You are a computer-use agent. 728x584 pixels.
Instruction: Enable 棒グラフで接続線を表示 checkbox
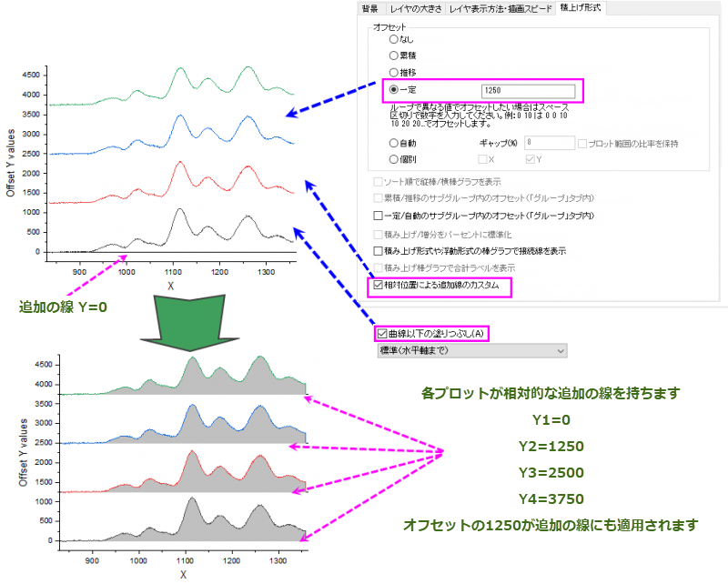click(x=378, y=251)
